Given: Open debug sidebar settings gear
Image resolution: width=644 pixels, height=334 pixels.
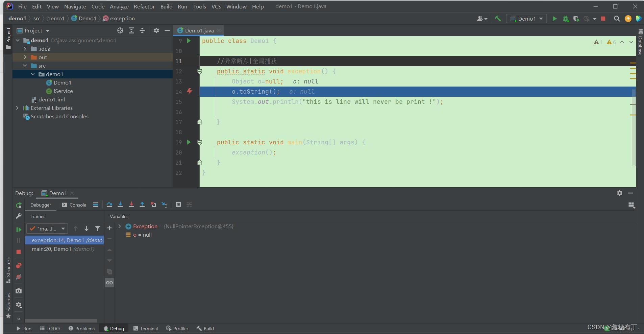Looking at the screenshot, I should (19, 305).
